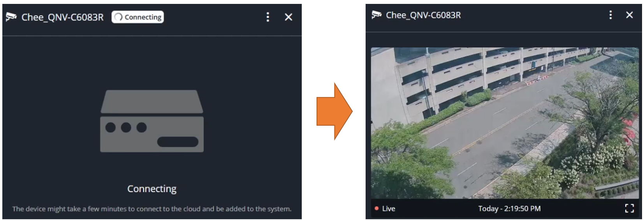Click the orange arrow between panels
The width and height of the screenshot is (644, 220).
334,111
